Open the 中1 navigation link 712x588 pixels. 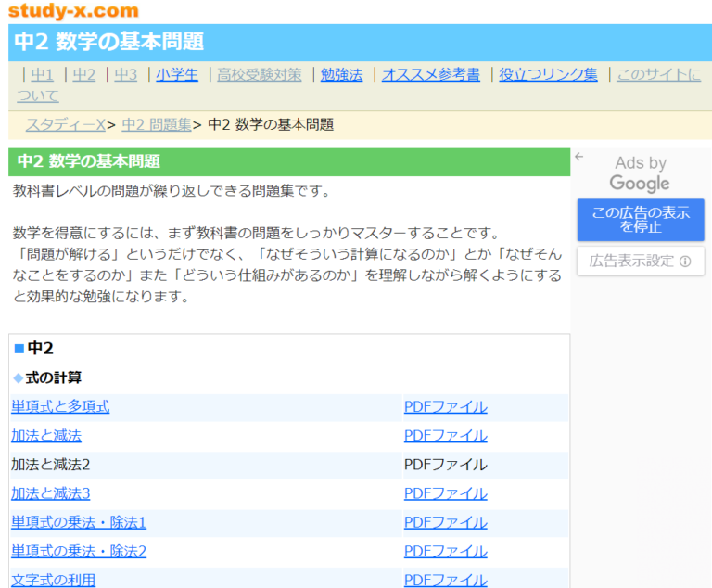pyautogui.click(x=43, y=74)
